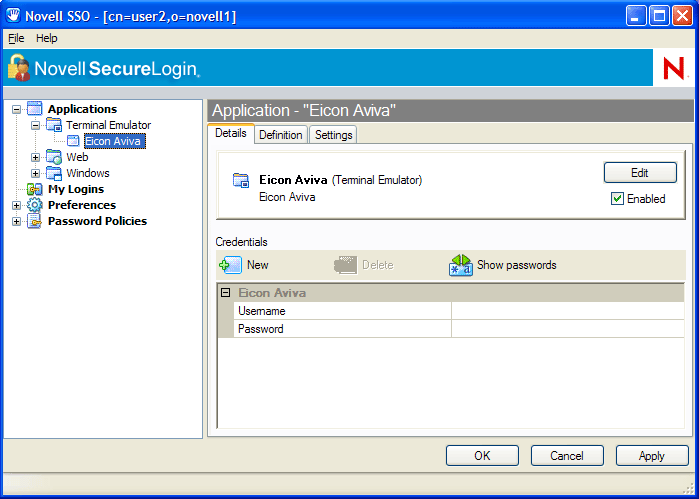Select the Username row label
This screenshot has width=699, height=499.
point(262,311)
